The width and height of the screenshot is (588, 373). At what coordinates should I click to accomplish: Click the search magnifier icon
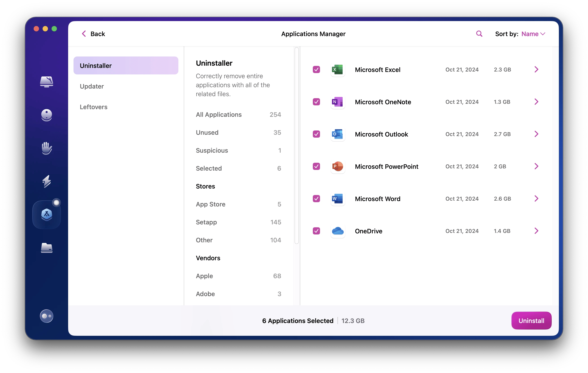click(x=479, y=34)
